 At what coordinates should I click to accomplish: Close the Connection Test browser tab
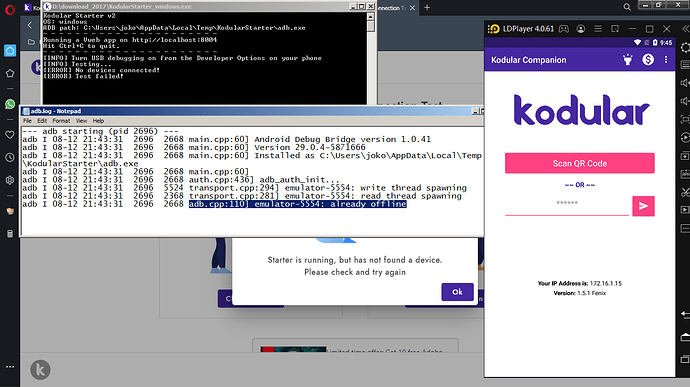[x=412, y=8]
